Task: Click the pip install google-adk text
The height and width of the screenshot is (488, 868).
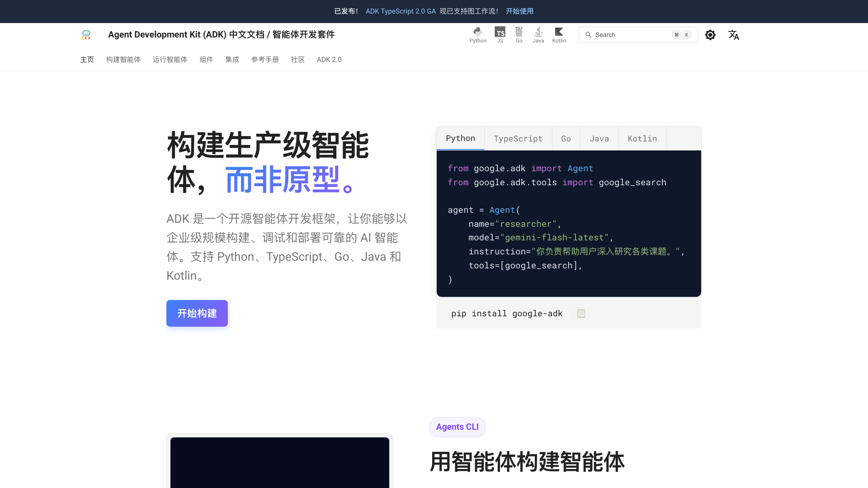Action: coord(507,314)
